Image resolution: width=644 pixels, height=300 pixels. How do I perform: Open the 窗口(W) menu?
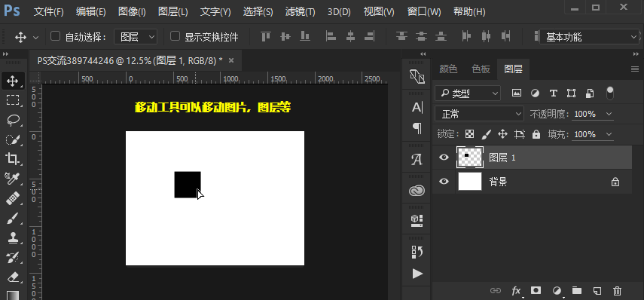pyautogui.click(x=424, y=11)
